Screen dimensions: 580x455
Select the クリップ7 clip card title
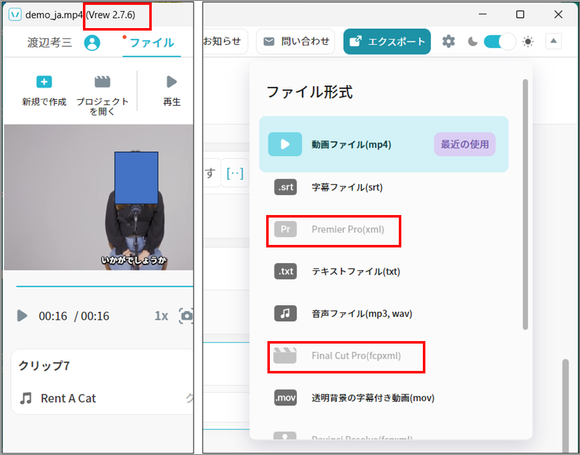(44, 366)
